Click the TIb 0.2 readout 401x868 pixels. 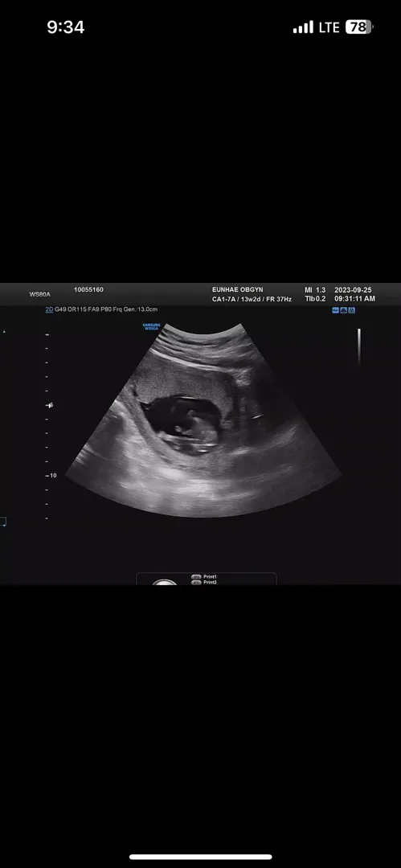click(315, 299)
